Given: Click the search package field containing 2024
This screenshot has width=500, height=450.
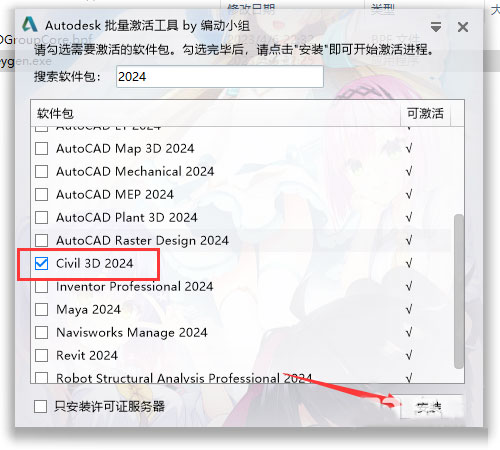Looking at the screenshot, I should pyautogui.click(x=220, y=77).
